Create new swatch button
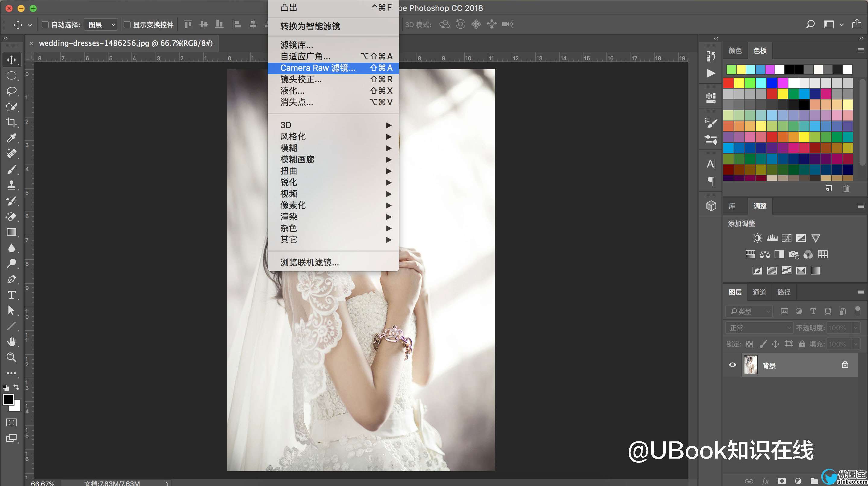Screen dimensions: 868x486 pyautogui.click(x=829, y=188)
